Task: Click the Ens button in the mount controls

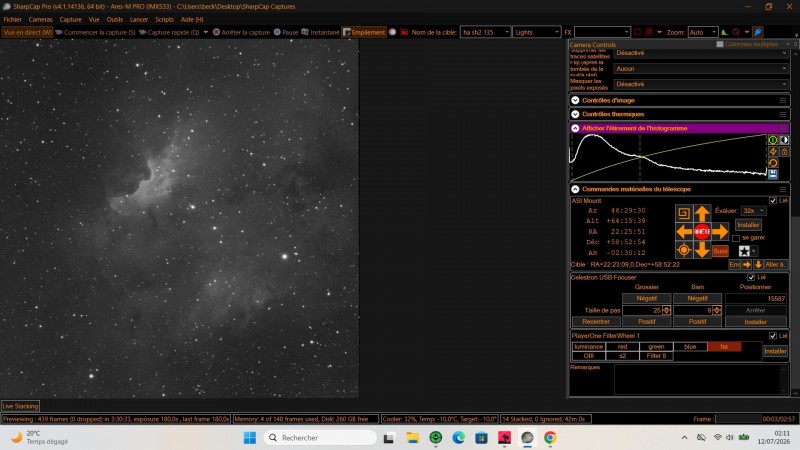Action: [x=734, y=264]
